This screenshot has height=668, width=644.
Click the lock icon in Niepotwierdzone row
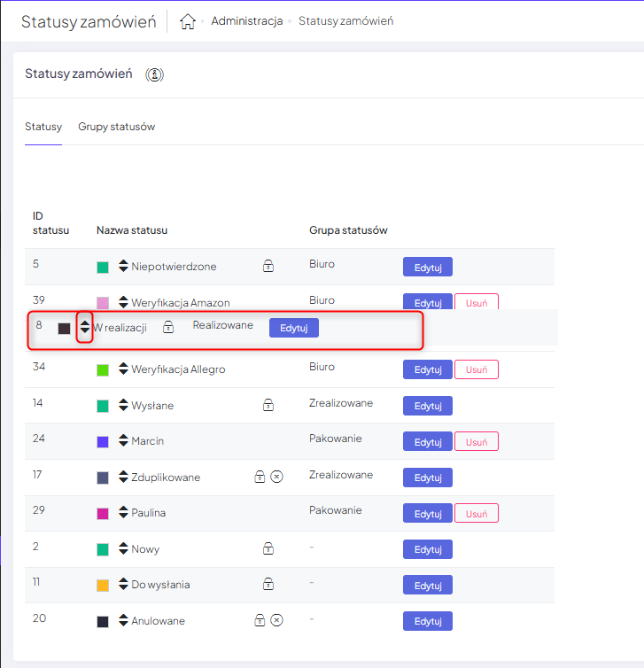click(268, 265)
